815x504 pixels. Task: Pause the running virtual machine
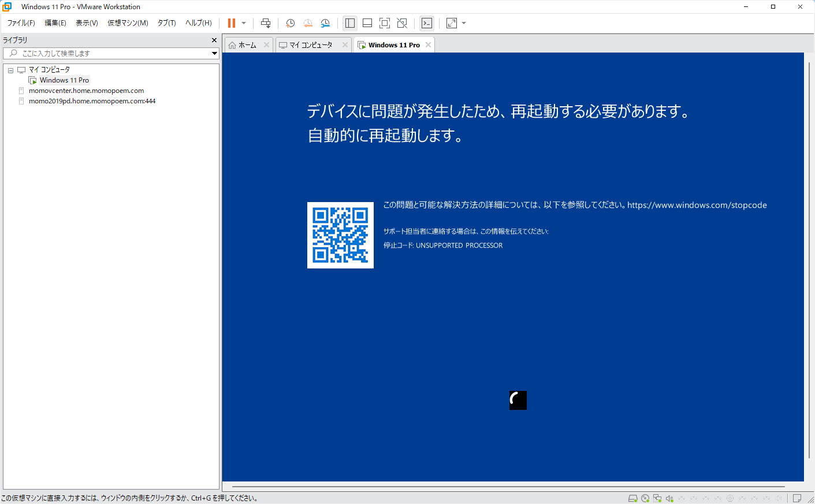point(232,23)
